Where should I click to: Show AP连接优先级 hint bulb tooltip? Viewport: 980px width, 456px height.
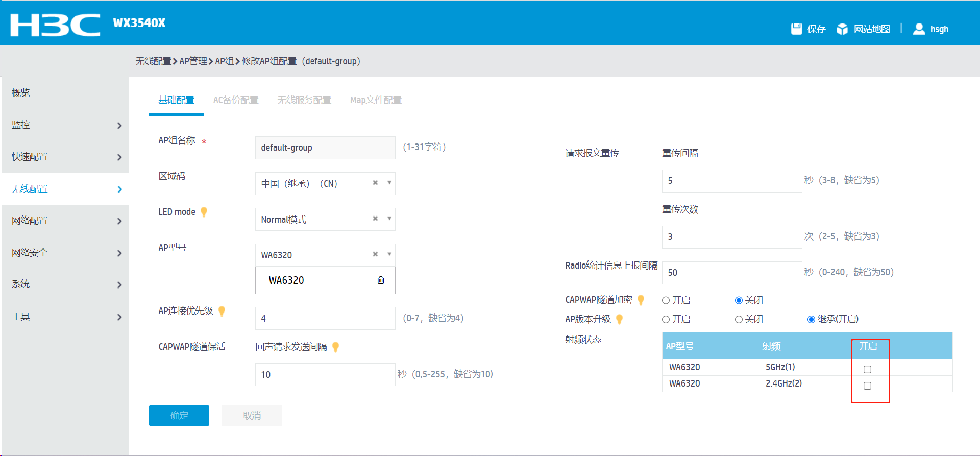click(222, 311)
